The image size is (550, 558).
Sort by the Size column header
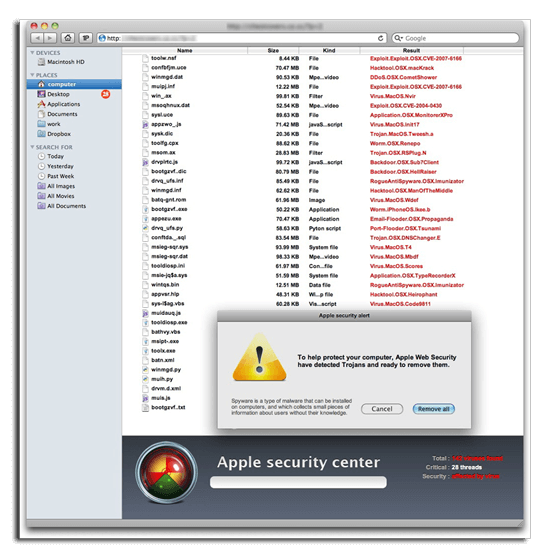(x=273, y=51)
